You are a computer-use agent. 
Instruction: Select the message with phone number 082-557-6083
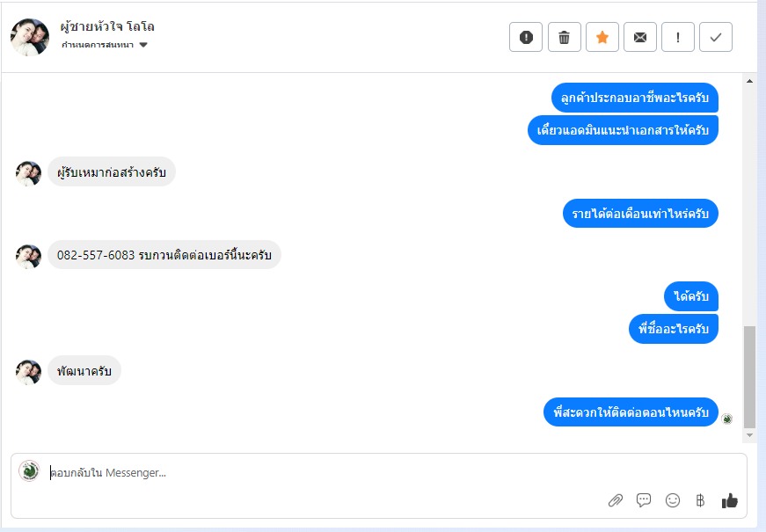point(164,255)
